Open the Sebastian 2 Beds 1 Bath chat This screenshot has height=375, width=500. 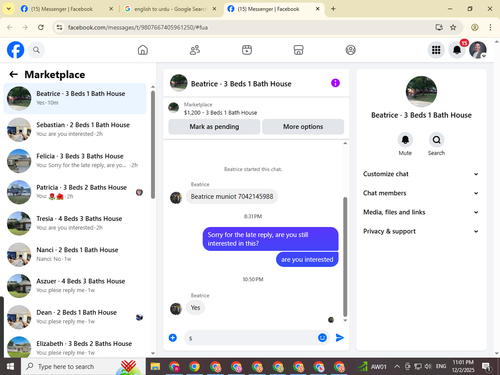[x=75, y=130]
